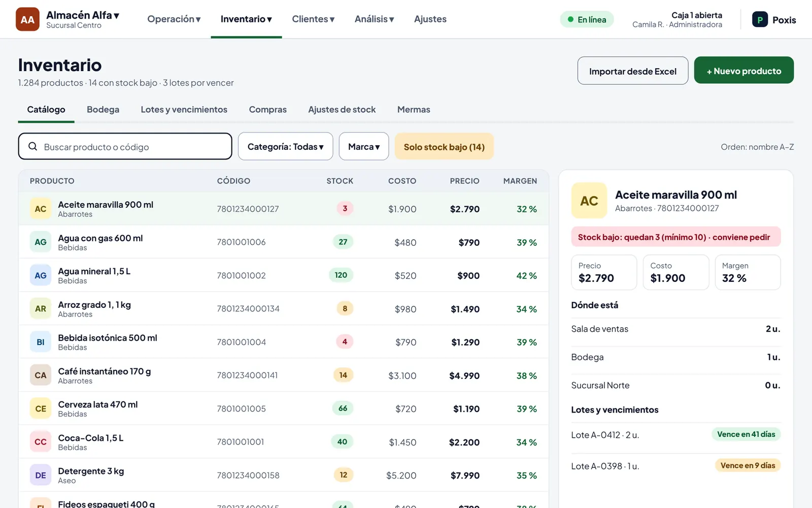Click the Precio $2.790 card
Screen dimensions: 812x508
pyautogui.click(x=604, y=272)
